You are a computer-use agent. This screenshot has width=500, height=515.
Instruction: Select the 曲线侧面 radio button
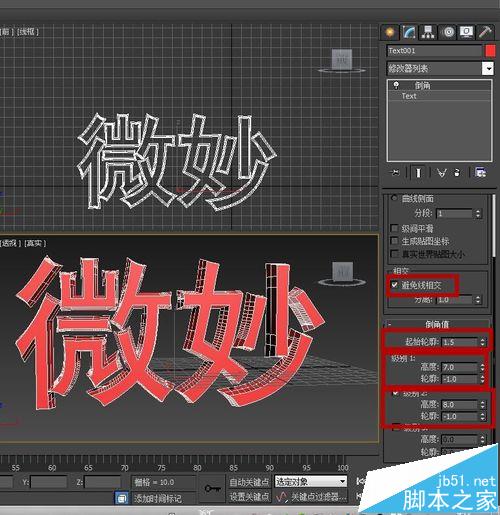tap(394, 198)
